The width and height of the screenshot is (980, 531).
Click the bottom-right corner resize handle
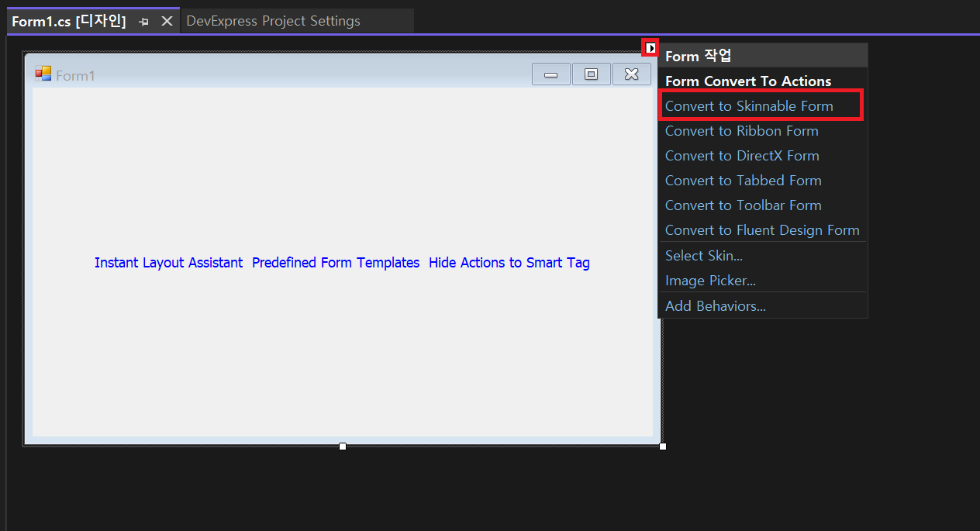(x=663, y=446)
